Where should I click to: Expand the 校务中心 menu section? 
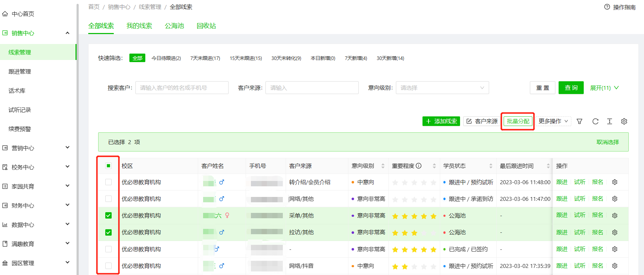tap(67, 167)
